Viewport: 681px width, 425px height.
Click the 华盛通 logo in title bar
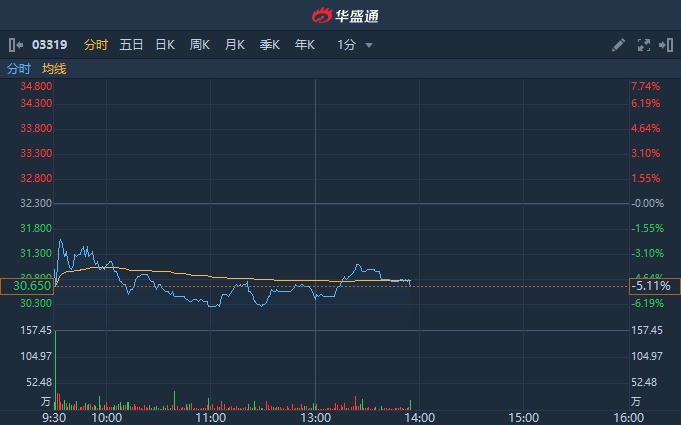point(340,15)
